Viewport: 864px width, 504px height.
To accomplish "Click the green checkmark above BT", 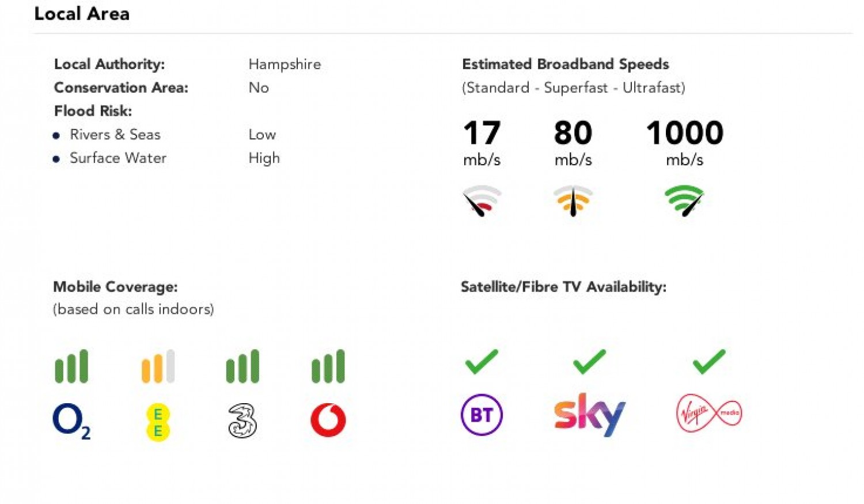I will point(482,362).
